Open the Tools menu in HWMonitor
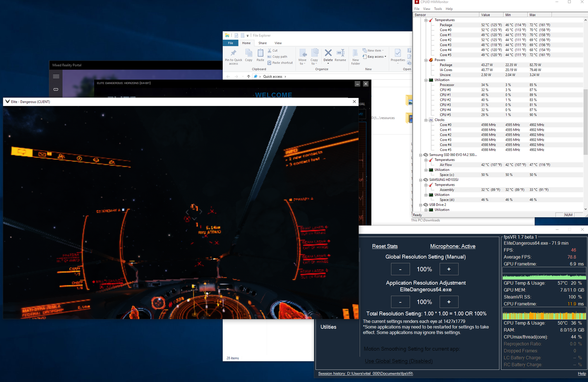Viewport: 588px width, 382px height. coord(438,9)
